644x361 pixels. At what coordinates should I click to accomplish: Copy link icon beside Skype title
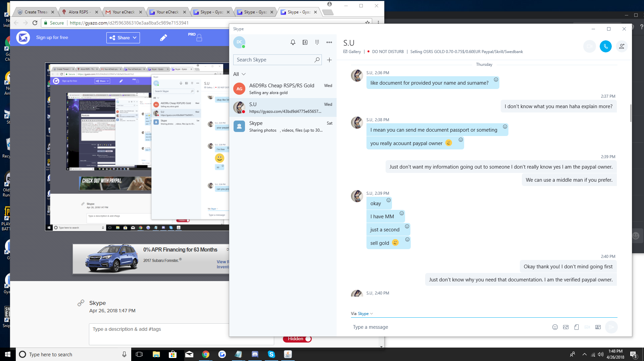click(x=81, y=303)
